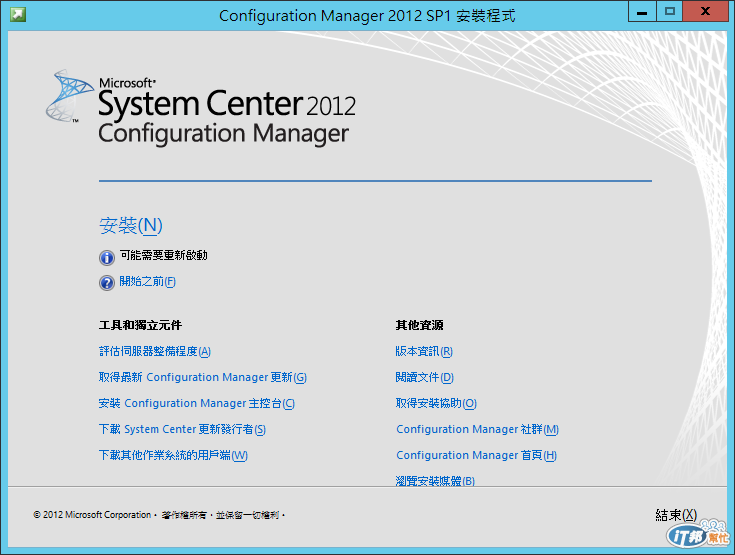735x555 pixels.
Task: Click the question mark help icon
Action: (107, 283)
